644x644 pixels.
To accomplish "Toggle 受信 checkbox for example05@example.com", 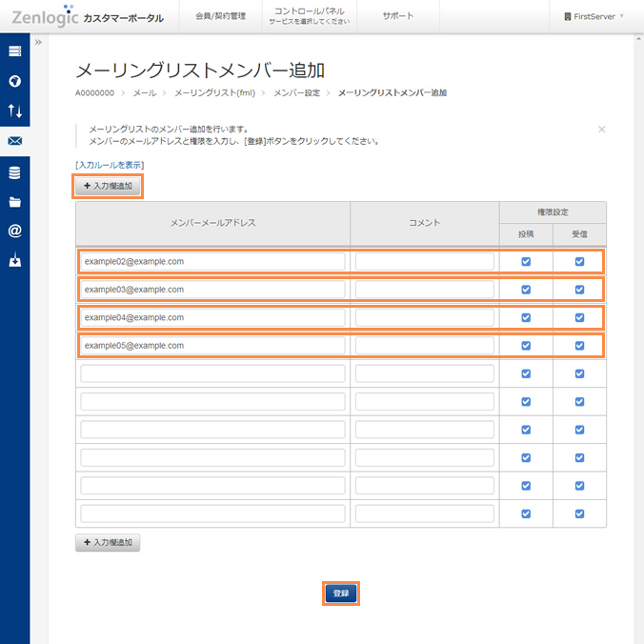I will click(x=579, y=346).
